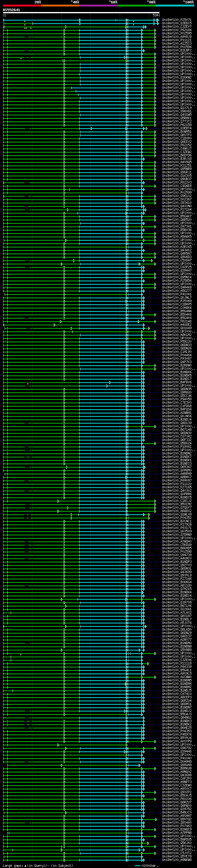
Task: Select the UniRef100_A0SYP9 label
Action: [x=176, y=741]
